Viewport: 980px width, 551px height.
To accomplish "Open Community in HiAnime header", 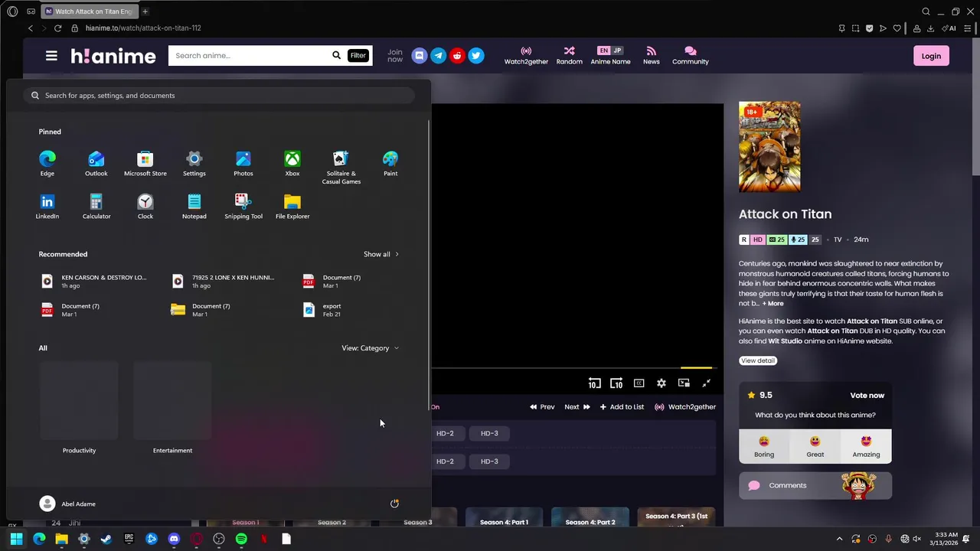I will click(691, 55).
